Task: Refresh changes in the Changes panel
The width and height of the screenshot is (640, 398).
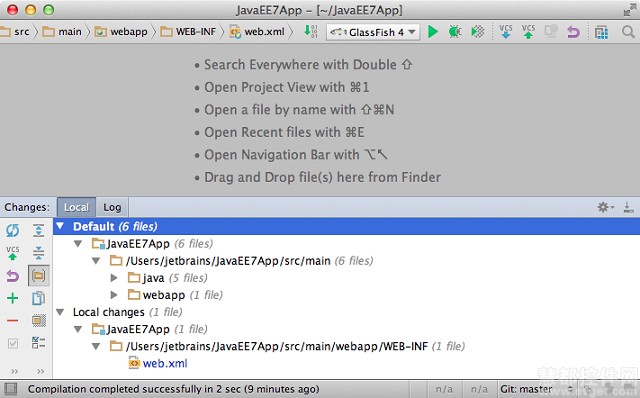Action: click(x=12, y=231)
